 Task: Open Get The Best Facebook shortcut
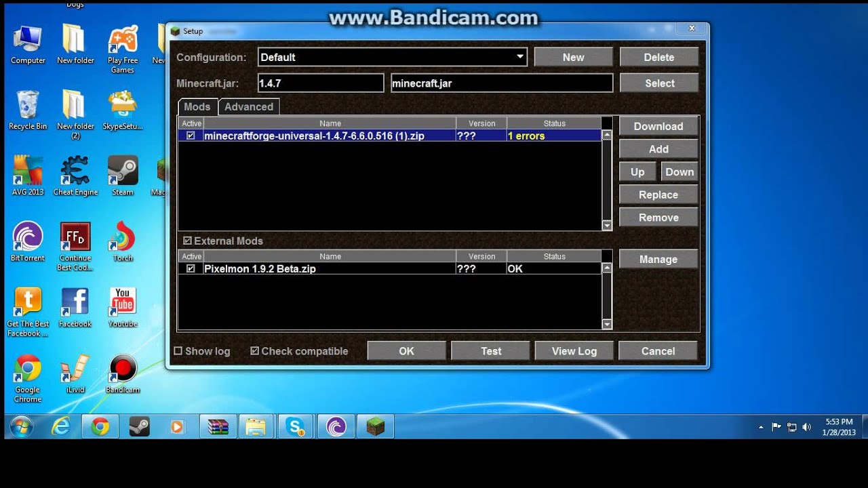point(28,312)
